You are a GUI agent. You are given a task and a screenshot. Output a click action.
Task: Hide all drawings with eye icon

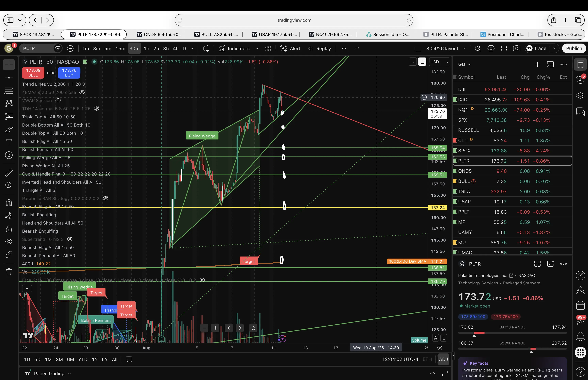[x=9, y=242]
